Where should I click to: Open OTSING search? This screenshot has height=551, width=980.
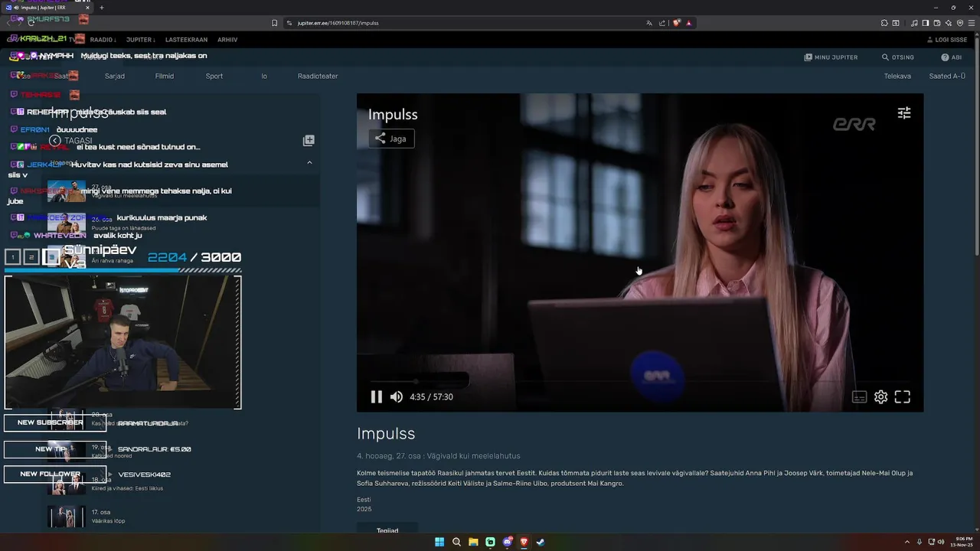coord(898,57)
